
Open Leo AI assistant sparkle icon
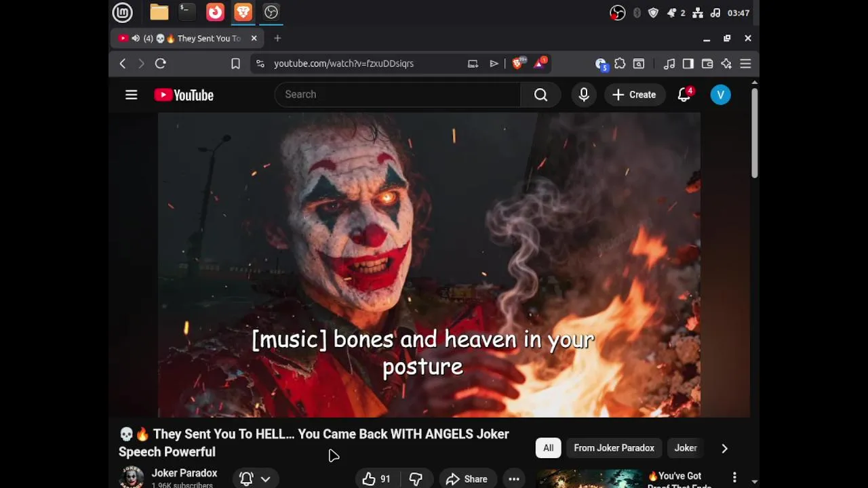coord(726,64)
